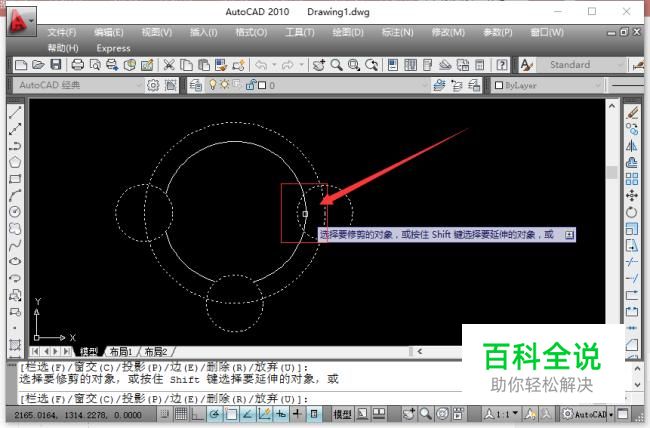The height and width of the screenshot is (428, 650).
Task: Toggle Object Snap Tracking in status bar
Action: [247, 413]
